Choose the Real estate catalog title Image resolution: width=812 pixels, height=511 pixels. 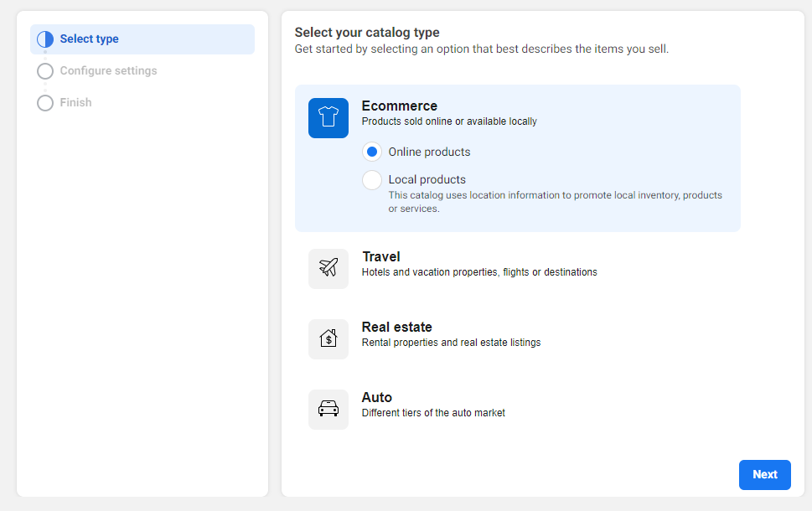coord(396,327)
